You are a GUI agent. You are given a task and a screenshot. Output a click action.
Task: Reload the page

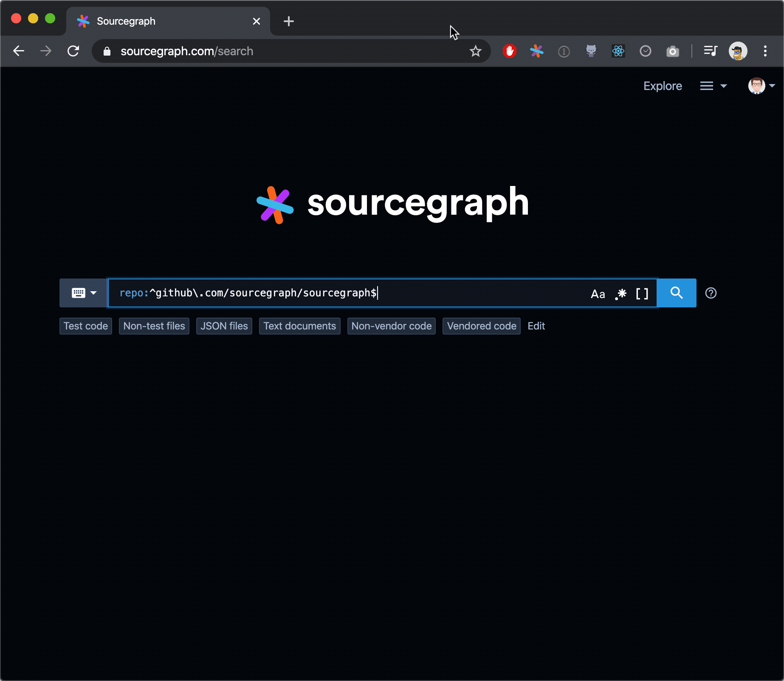click(73, 51)
